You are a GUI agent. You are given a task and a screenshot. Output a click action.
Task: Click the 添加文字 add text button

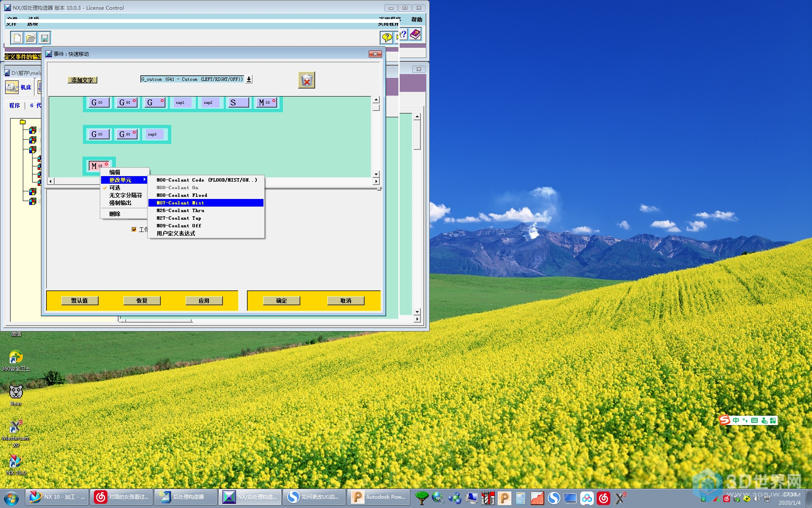coord(82,80)
